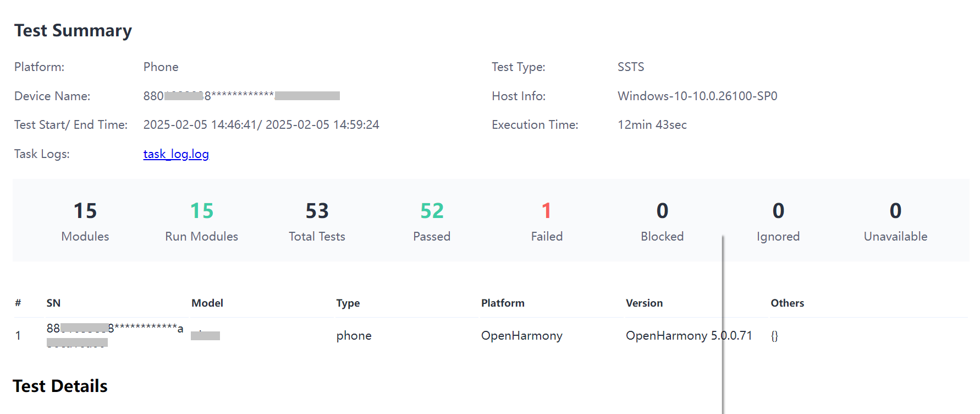
Task: Select the 15 Modules statistic
Action: (x=85, y=211)
